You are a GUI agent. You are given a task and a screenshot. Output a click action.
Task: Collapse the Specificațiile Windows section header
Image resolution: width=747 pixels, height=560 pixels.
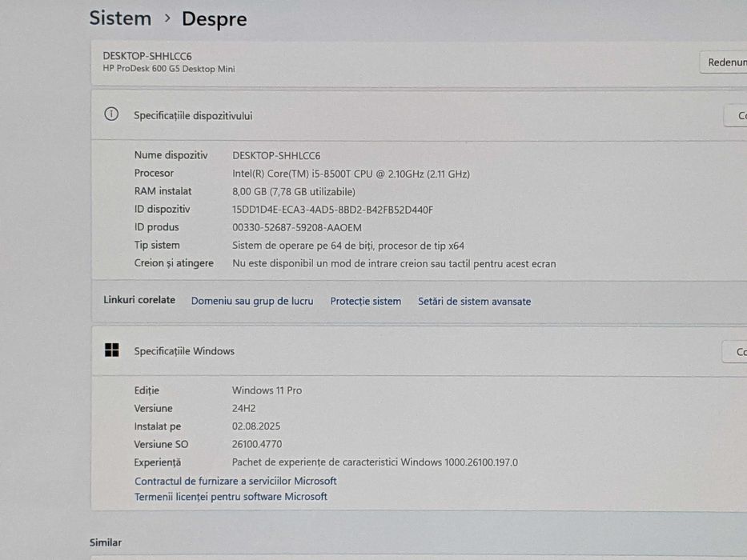[x=420, y=351]
